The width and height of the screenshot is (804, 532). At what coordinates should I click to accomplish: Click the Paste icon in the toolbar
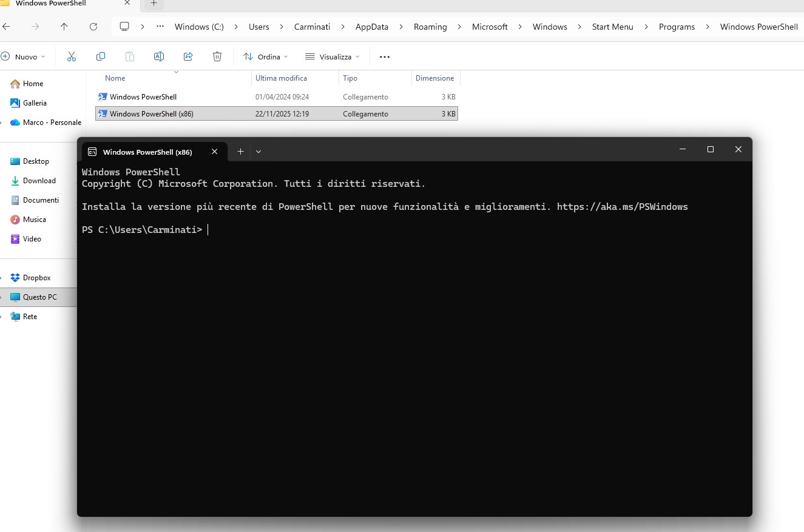coord(129,56)
